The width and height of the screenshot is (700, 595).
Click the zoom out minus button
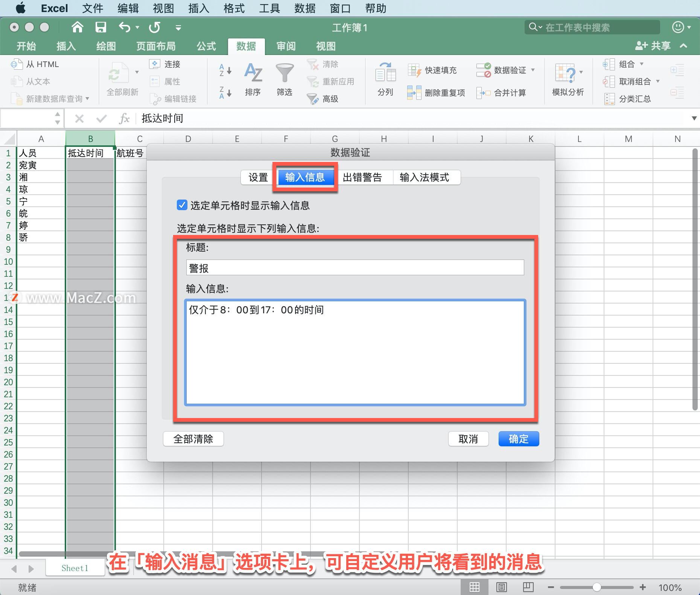point(551,587)
